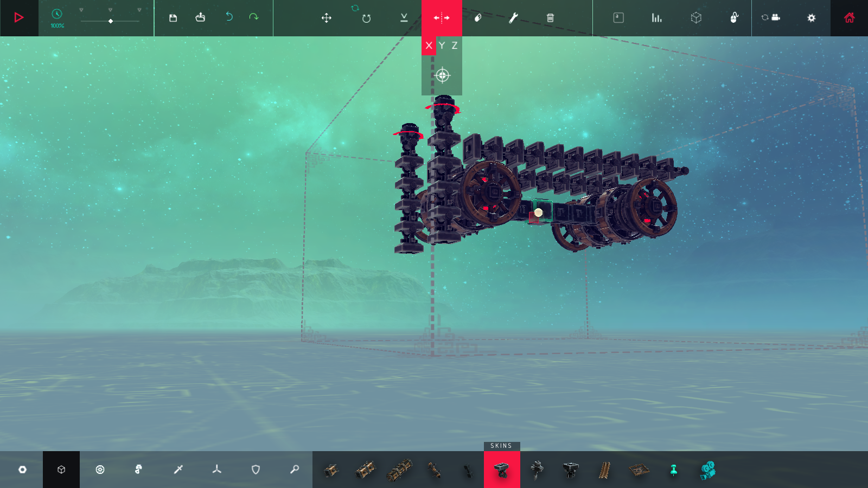
Task: Select the trash delete tool
Action: (550, 18)
